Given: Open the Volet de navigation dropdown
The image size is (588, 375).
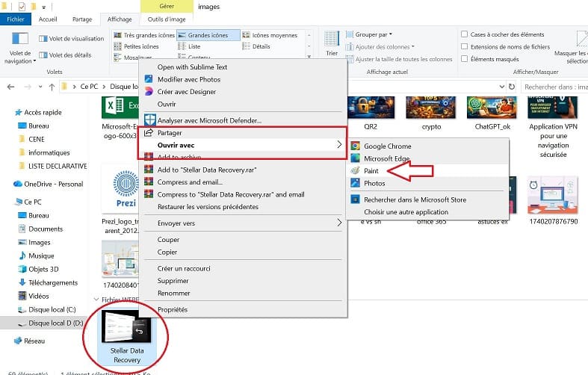Looking at the screenshot, I should [x=20, y=48].
